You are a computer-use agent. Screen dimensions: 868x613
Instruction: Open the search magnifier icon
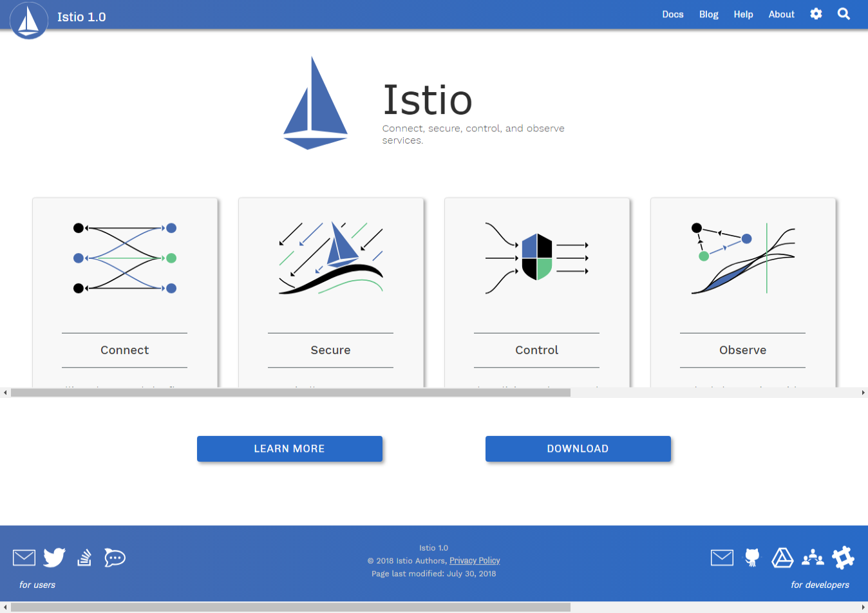844,14
